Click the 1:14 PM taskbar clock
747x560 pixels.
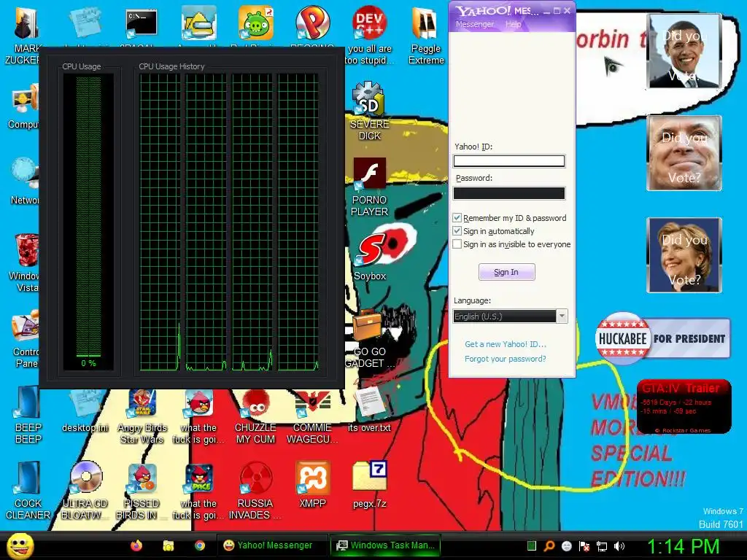(683, 546)
